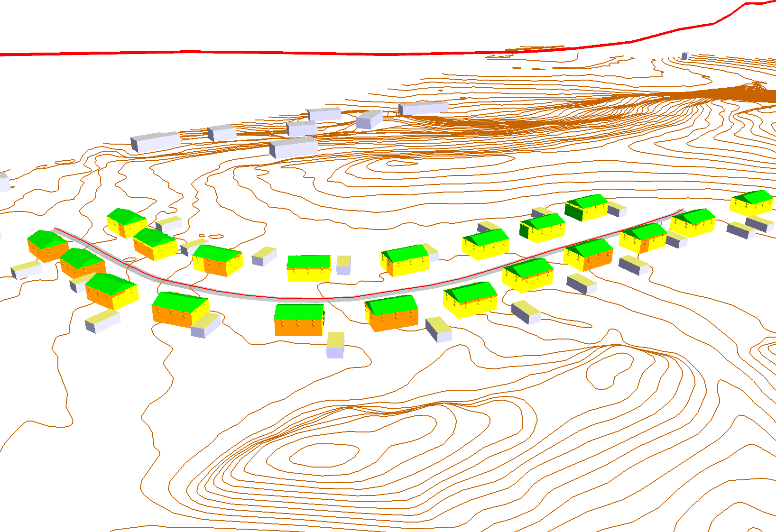776x532 pixels.
Task: Select the orange house directly below the road's center
Action: tap(299, 320)
